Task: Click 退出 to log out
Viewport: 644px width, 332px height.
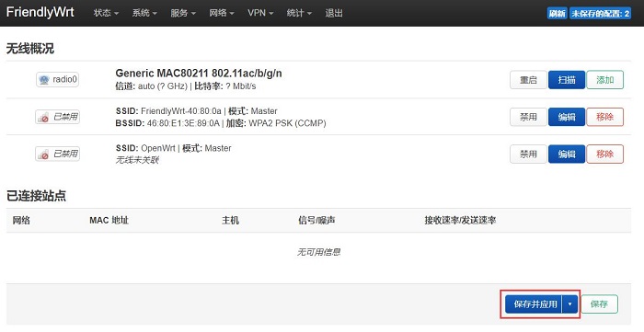Action: pyautogui.click(x=334, y=13)
